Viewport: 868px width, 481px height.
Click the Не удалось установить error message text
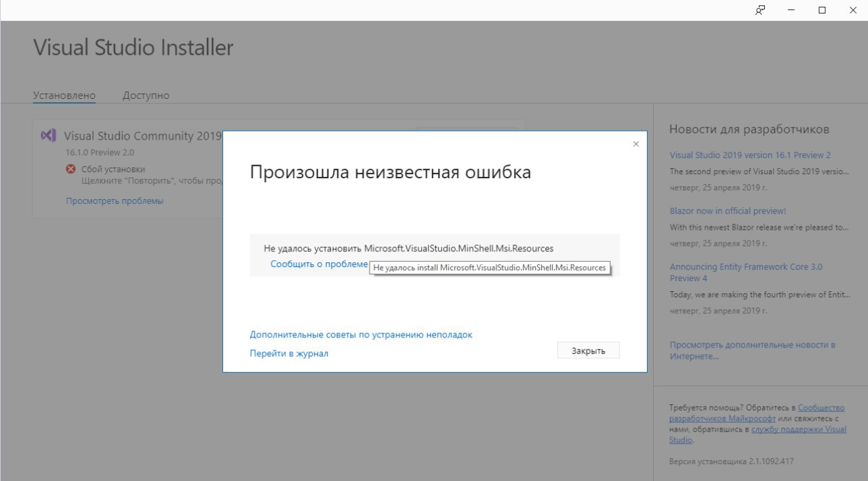click(x=409, y=249)
